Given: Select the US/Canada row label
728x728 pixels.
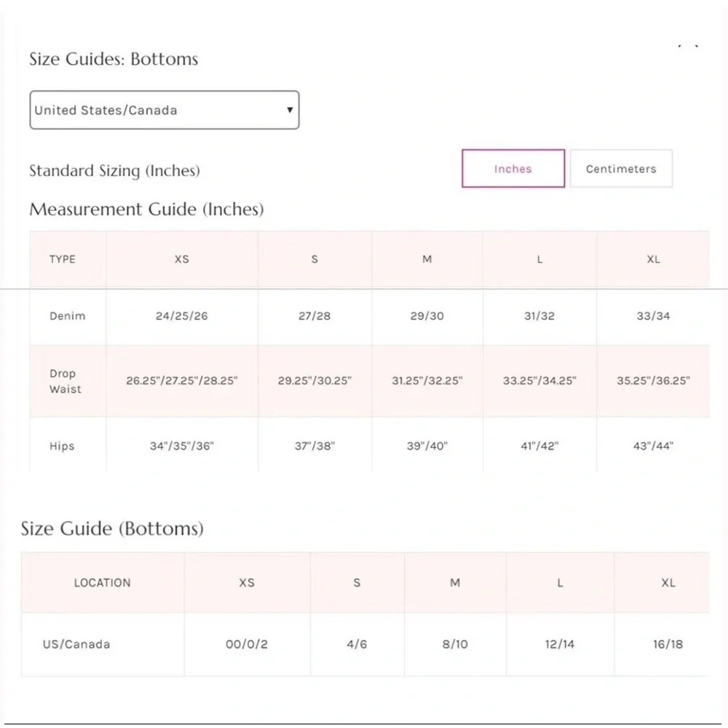Looking at the screenshot, I should (76, 644).
